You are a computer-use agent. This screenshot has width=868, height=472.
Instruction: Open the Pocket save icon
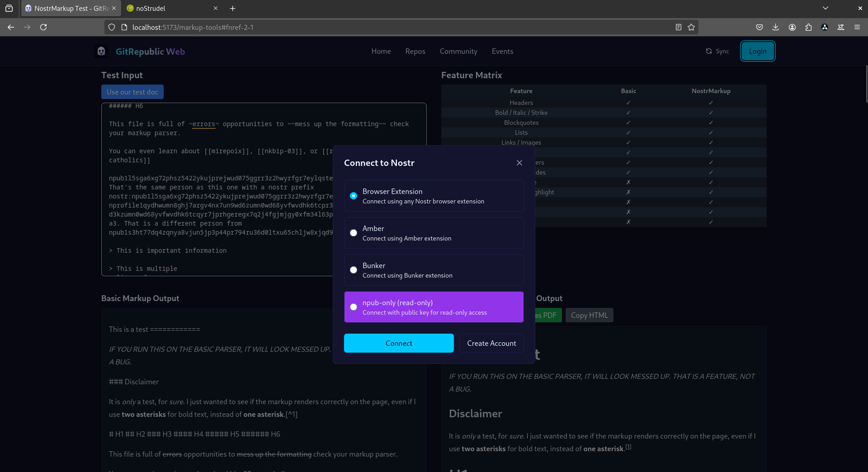[759, 27]
